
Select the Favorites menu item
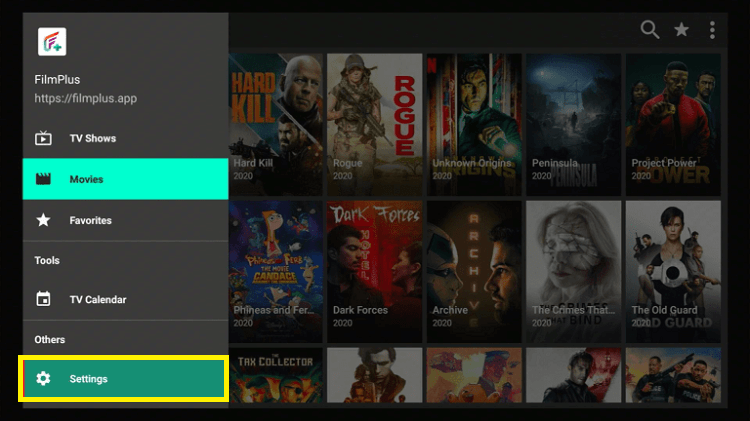(x=125, y=220)
